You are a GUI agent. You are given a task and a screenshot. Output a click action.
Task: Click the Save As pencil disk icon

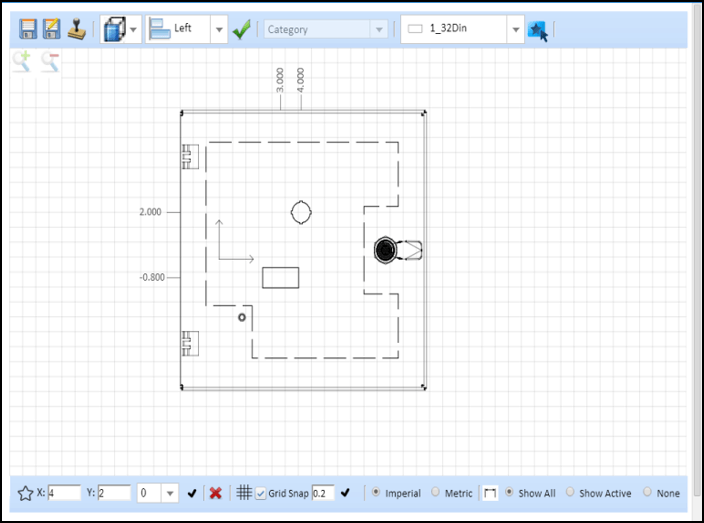[x=51, y=29]
